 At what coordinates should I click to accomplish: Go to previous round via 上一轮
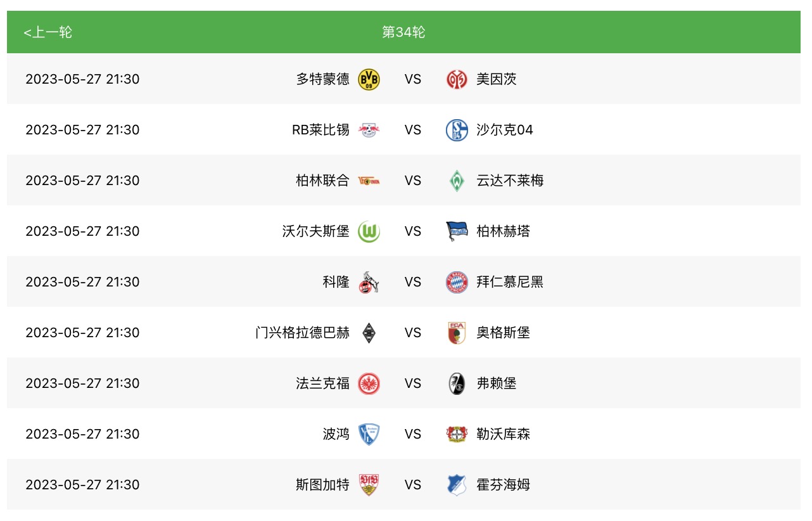pyautogui.click(x=48, y=32)
